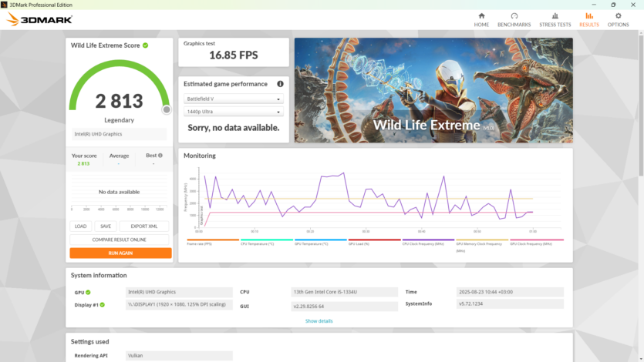Open the Results section
644x362 pixels.
pos(589,20)
